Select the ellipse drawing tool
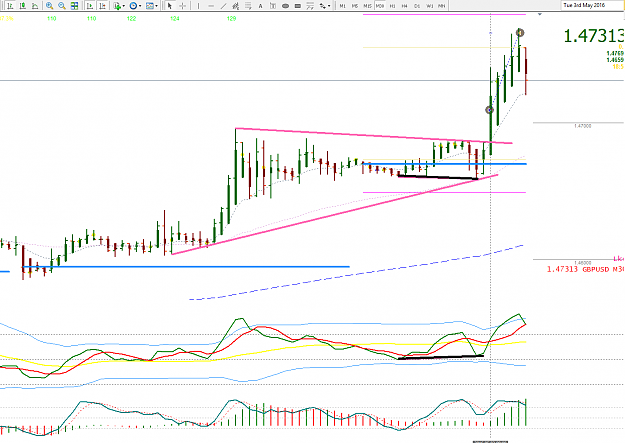This screenshot has height=443, width=625. click(285, 6)
